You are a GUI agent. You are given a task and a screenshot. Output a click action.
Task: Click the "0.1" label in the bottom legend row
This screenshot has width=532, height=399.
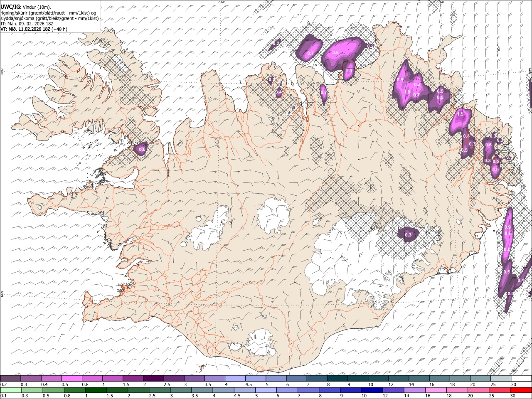[x=3, y=396]
